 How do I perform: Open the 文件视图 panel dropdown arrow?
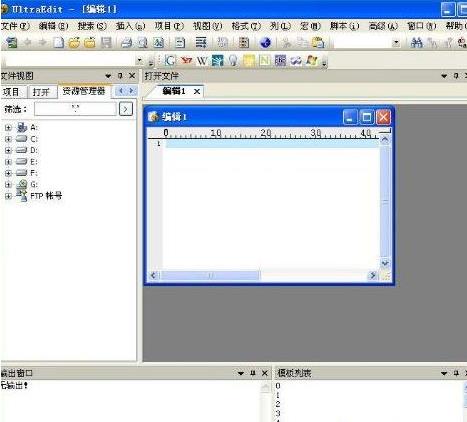[x=108, y=76]
